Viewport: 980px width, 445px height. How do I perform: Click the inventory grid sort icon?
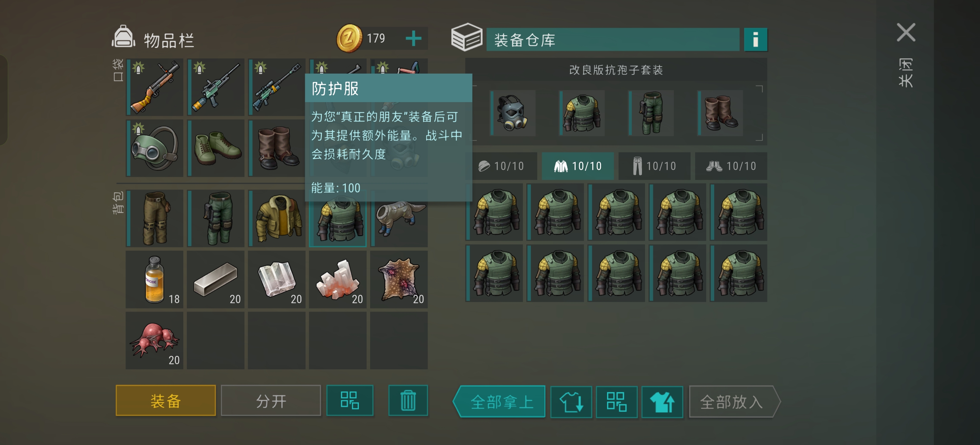click(x=350, y=400)
